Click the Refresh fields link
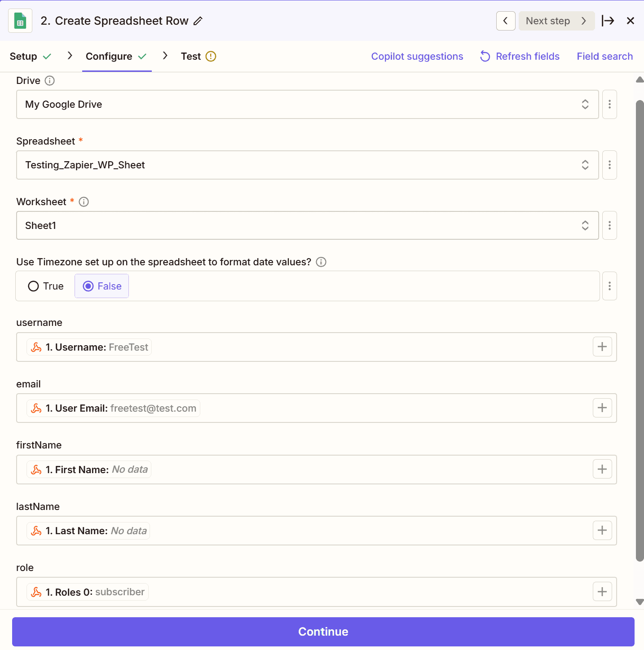 528,56
